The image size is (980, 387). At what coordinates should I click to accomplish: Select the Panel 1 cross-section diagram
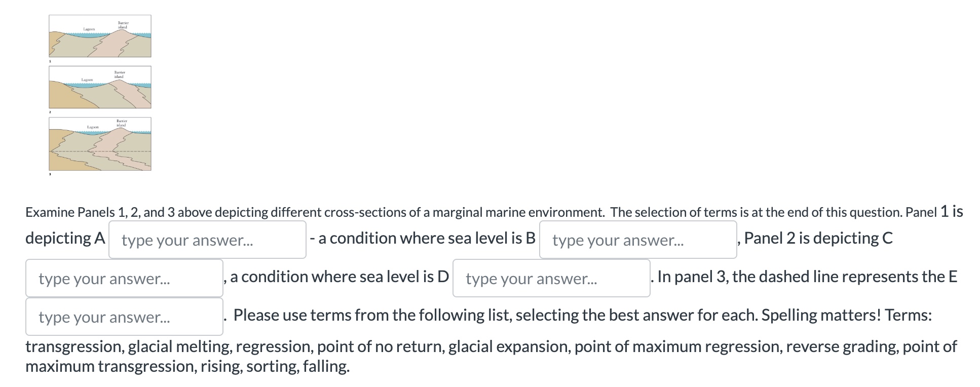100,35
